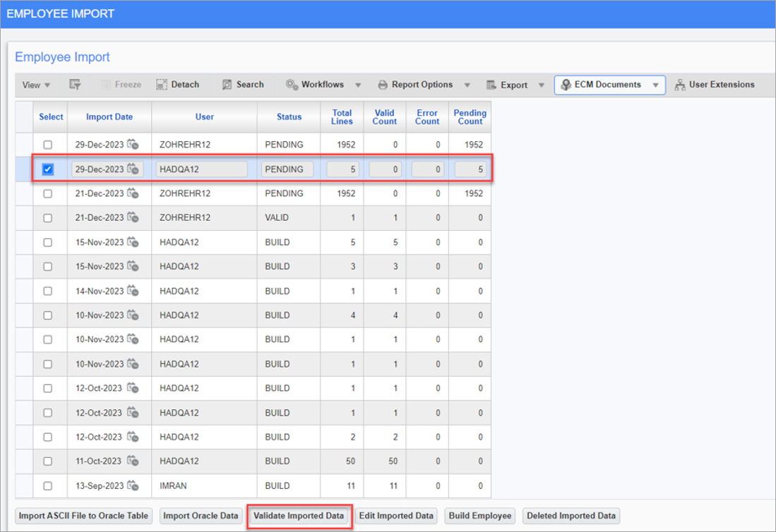Select checkbox for 14-Nov-2023 HADQA12 row
776x532 pixels.
click(x=47, y=291)
